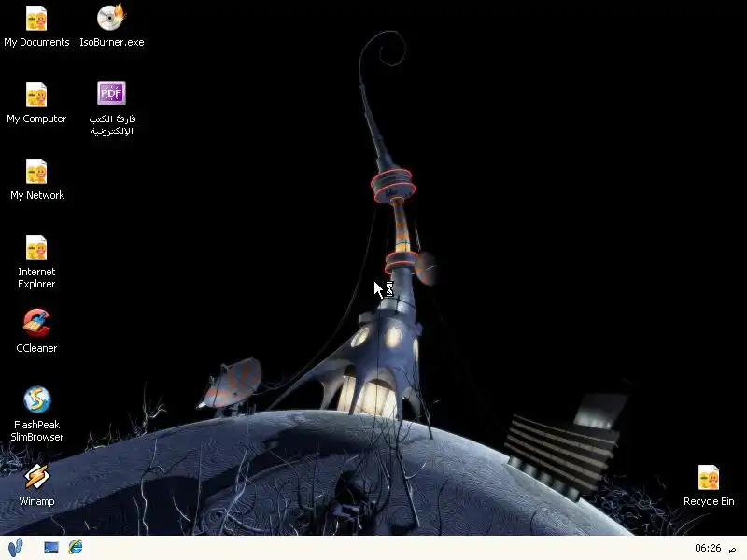Click the 'My Computer' label text

(36, 119)
